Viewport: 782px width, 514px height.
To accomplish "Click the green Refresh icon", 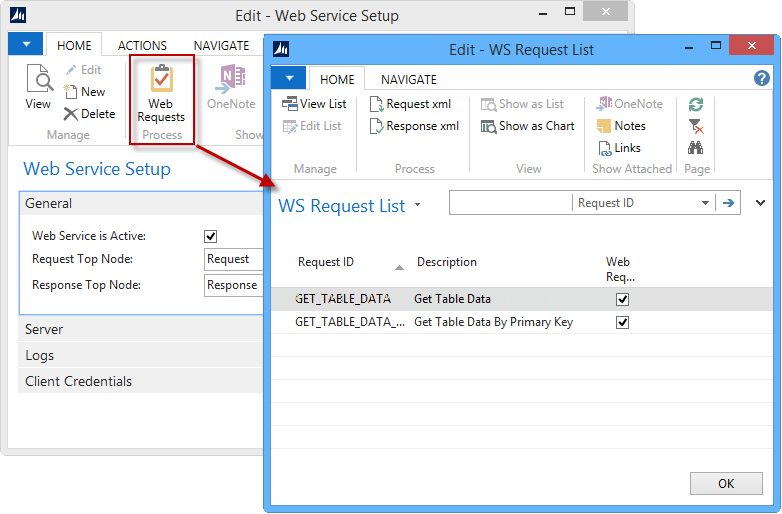I will pyautogui.click(x=696, y=104).
